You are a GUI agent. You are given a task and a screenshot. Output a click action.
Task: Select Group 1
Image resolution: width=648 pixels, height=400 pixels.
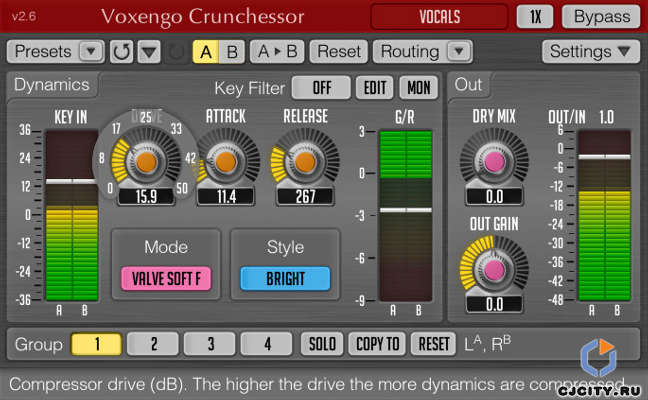[97, 344]
